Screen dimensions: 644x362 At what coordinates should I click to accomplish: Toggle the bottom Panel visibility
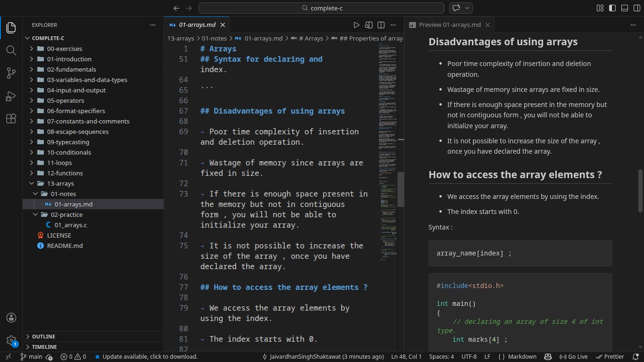[x=625, y=8]
